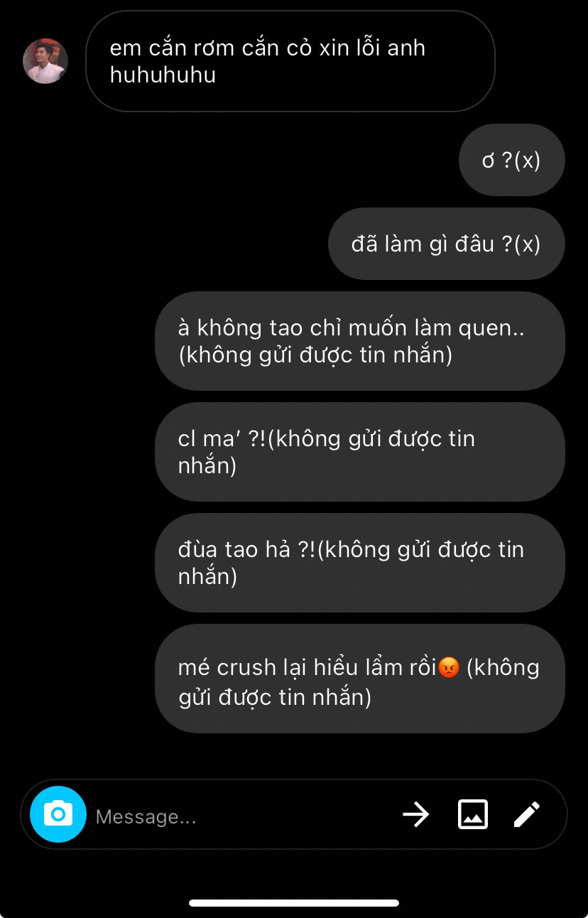This screenshot has width=588, height=918.
Task: Tap the angry face emoji in last message
Action: pos(449,668)
